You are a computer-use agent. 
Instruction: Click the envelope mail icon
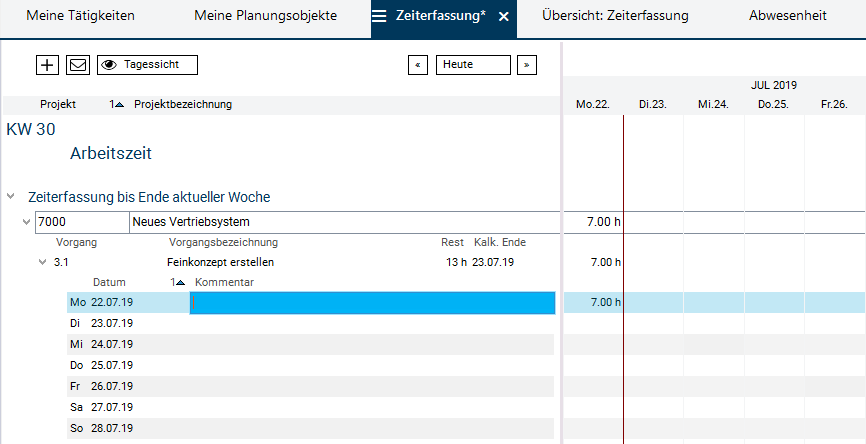(78, 65)
